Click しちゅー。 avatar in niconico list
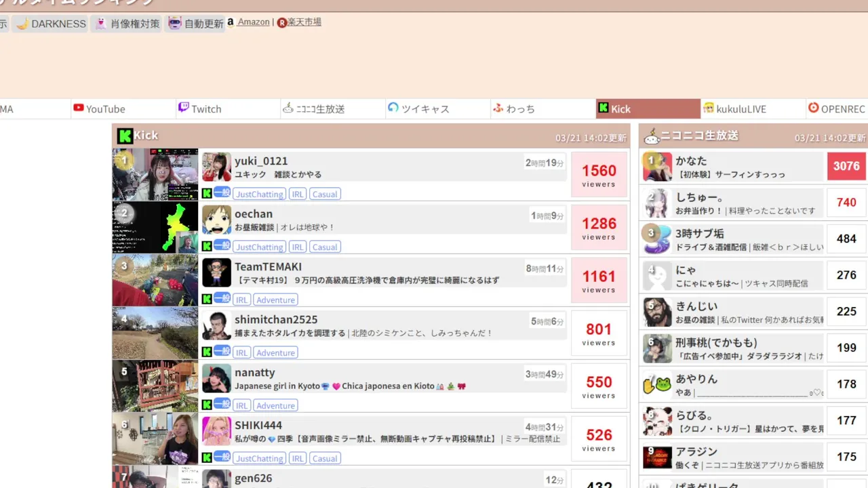Screen dimensions: 868x488 click(657, 203)
